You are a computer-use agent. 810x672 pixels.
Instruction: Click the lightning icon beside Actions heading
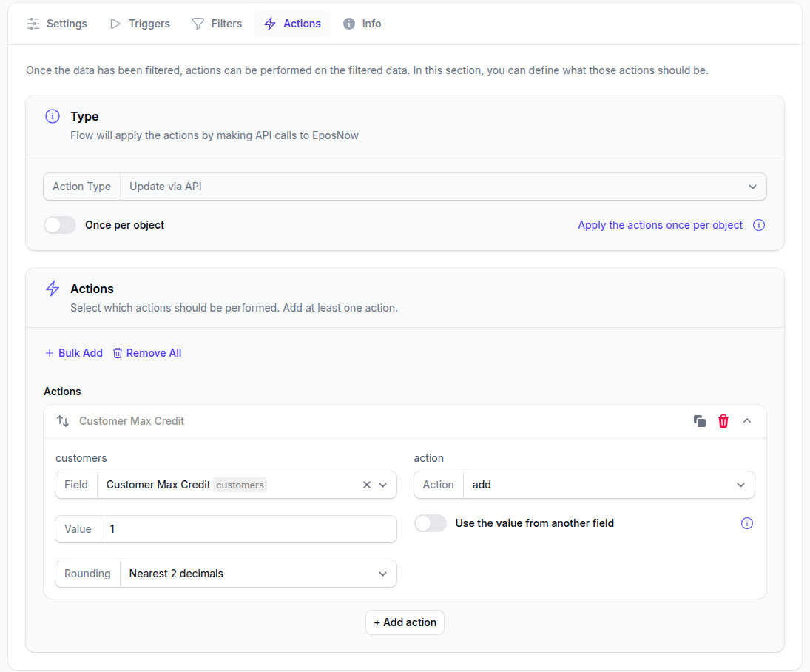pyautogui.click(x=53, y=289)
